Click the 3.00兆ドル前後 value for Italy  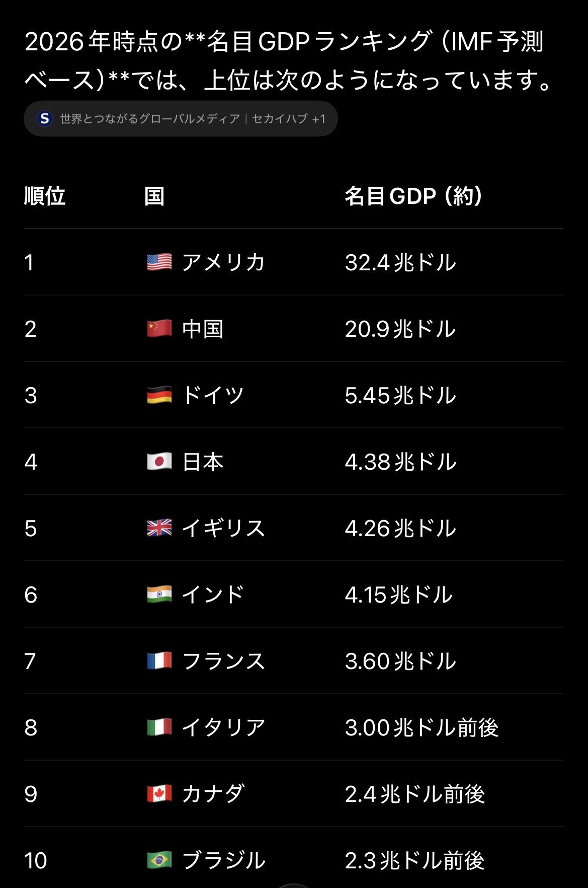pyautogui.click(x=422, y=727)
